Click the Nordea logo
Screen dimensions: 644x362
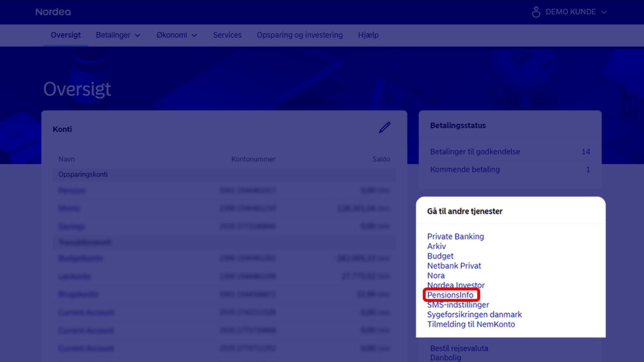point(53,12)
